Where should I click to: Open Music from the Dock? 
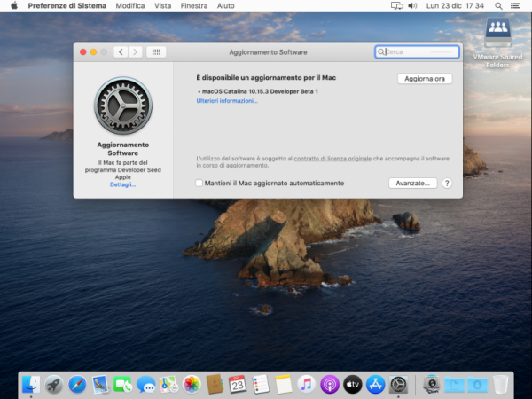307,385
